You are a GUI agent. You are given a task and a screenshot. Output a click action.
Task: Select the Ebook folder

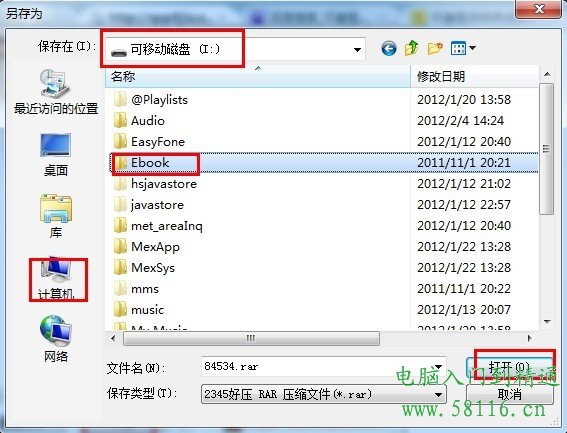pyautogui.click(x=150, y=163)
